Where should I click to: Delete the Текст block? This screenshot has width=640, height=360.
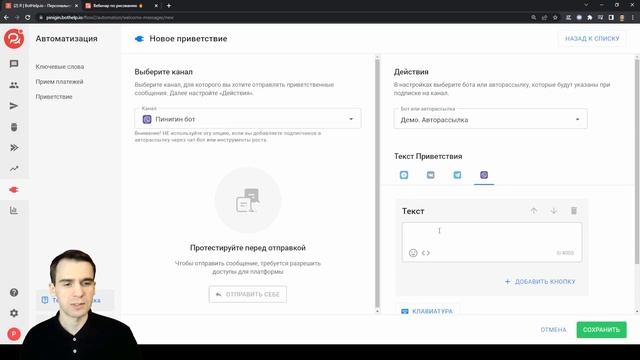click(573, 211)
